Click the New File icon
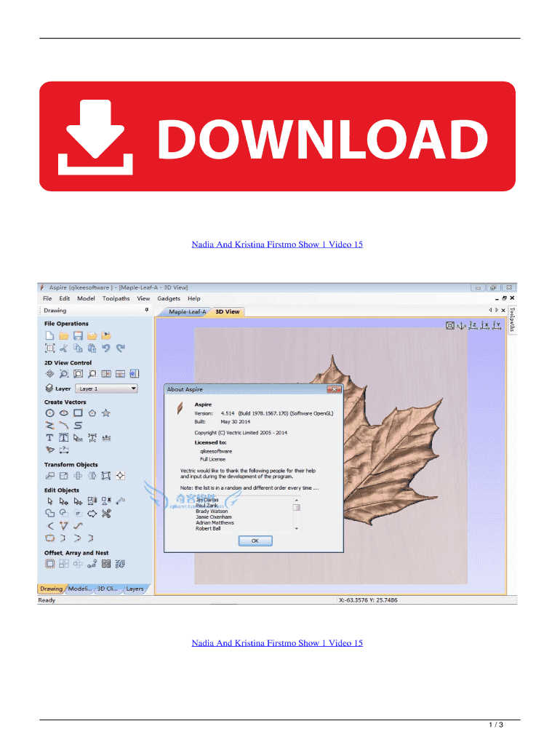This screenshot has height=745, width=560. coord(49,335)
